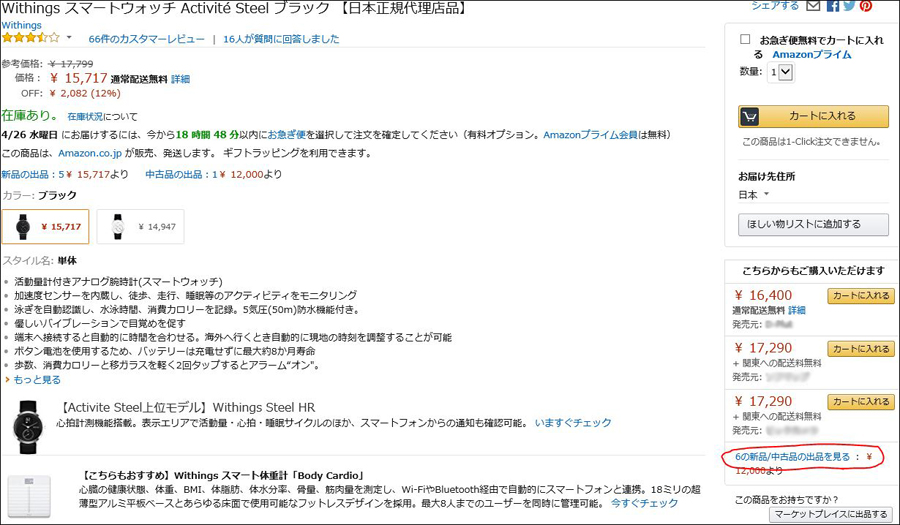This screenshot has width=900, height=525.
Task: Open the Amazon.co.jp seller link
Action: pos(90,153)
